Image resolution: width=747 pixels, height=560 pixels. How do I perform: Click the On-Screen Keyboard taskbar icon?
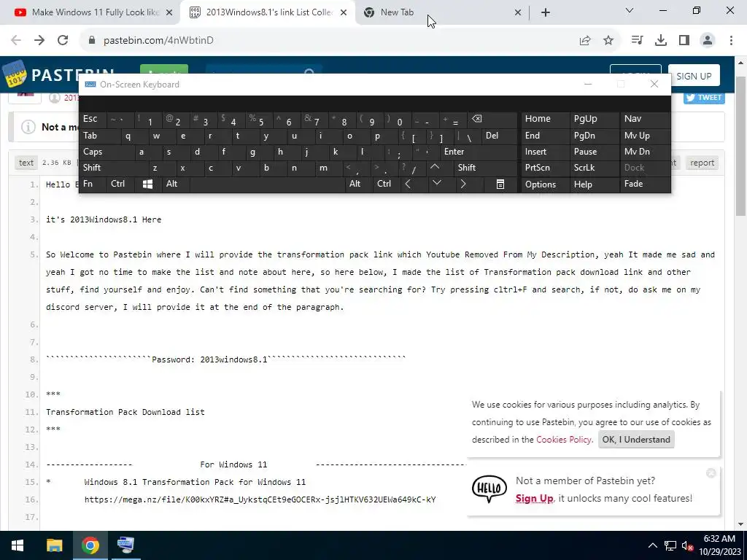125,545
